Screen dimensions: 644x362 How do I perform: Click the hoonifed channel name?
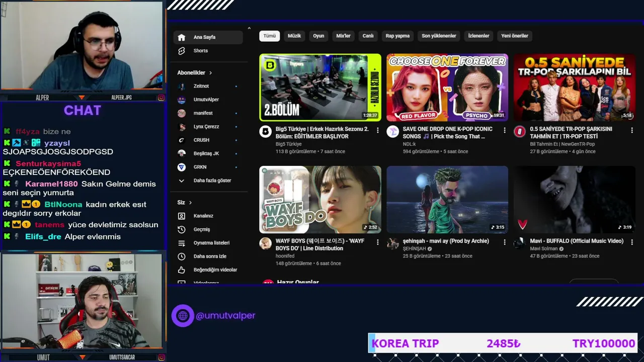285,256
